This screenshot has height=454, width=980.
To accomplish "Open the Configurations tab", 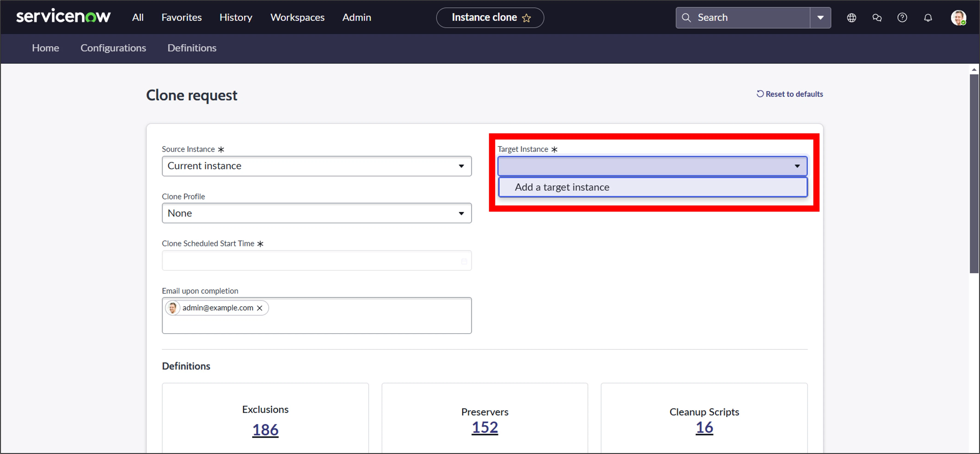I will pos(113,48).
